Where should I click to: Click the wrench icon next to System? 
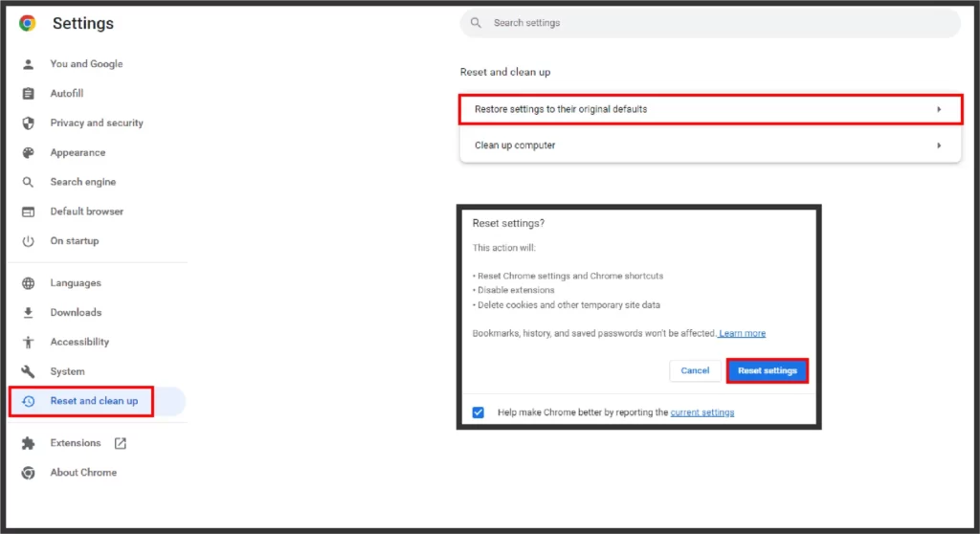point(28,371)
